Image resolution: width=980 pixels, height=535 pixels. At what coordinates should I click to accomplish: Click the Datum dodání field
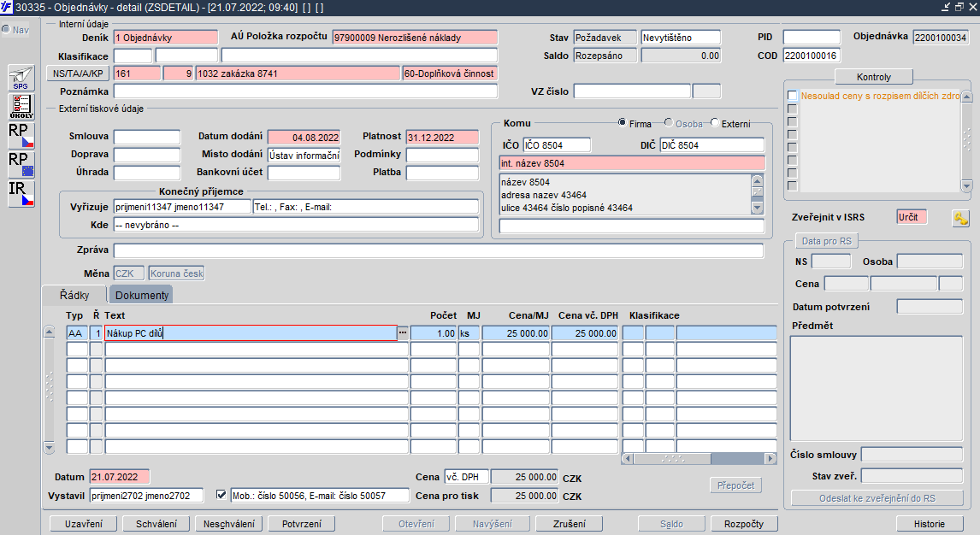click(x=304, y=138)
